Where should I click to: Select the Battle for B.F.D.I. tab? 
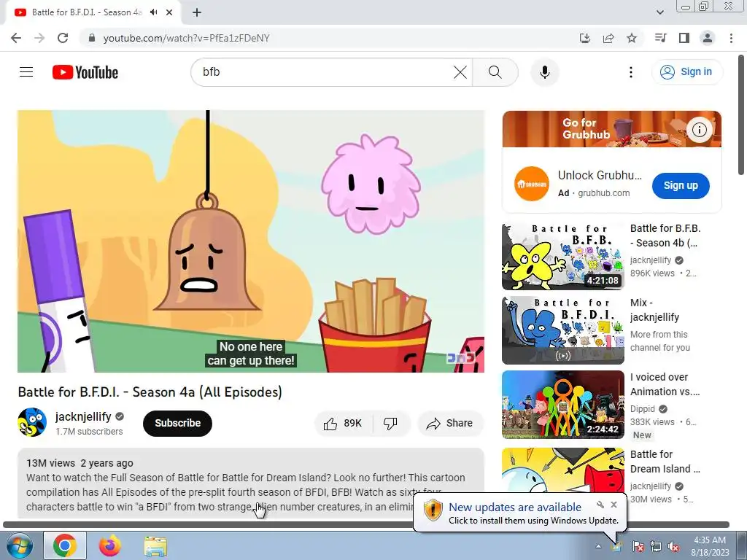point(87,12)
